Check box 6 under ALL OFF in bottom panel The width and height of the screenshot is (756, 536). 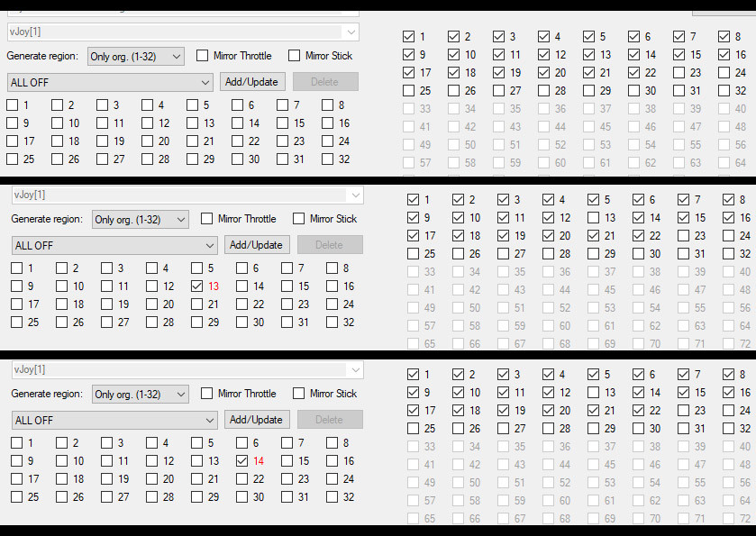242,442
